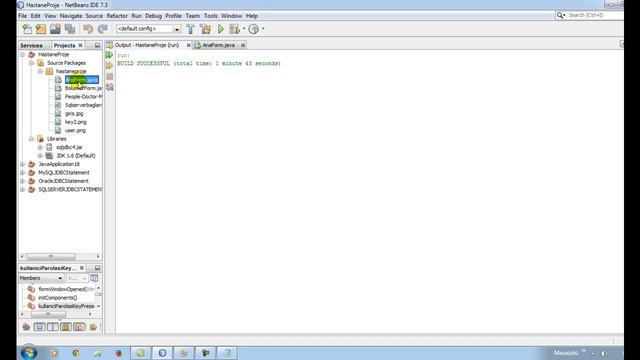Open the Debug Project dropdown arrow
The image size is (640, 360).
(244, 29)
